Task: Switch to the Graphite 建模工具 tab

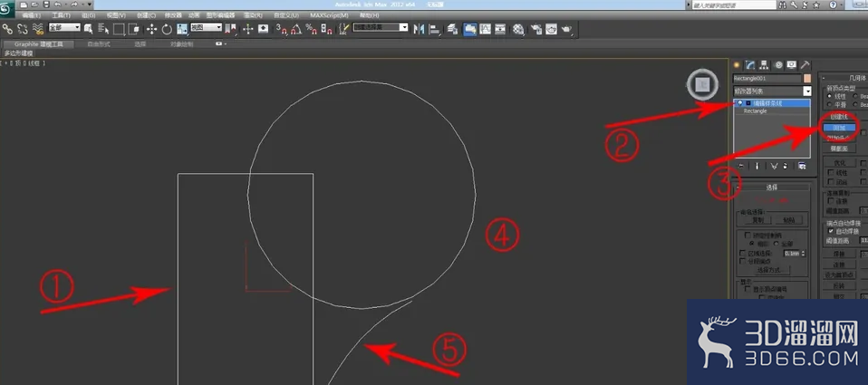Action: click(39, 43)
